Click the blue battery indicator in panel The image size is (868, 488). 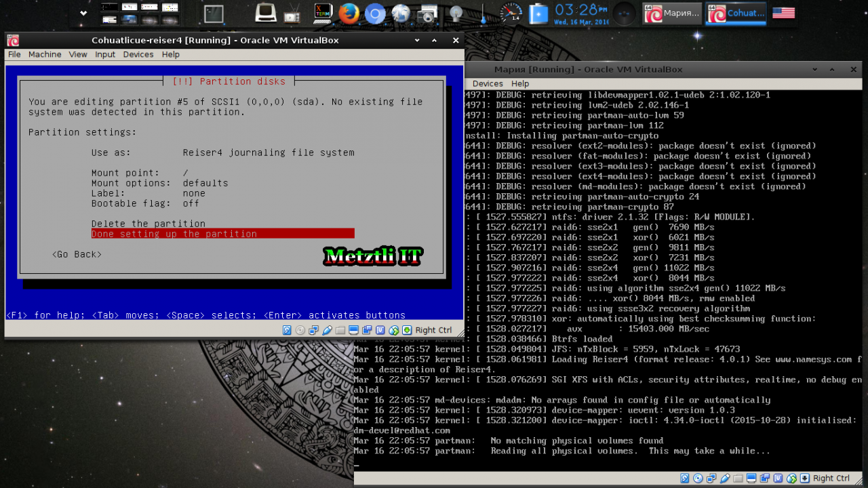(x=538, y=14)
